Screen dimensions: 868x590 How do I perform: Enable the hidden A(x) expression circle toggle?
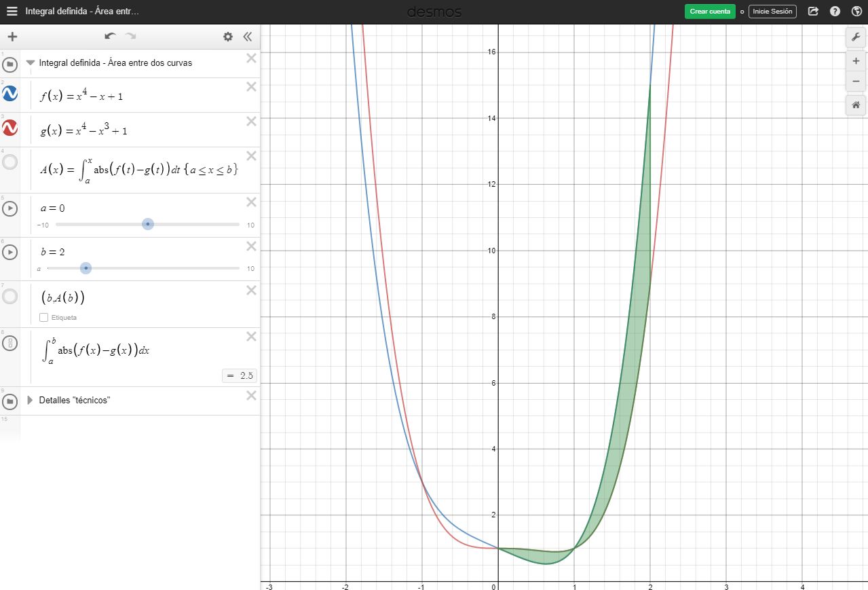9,162
